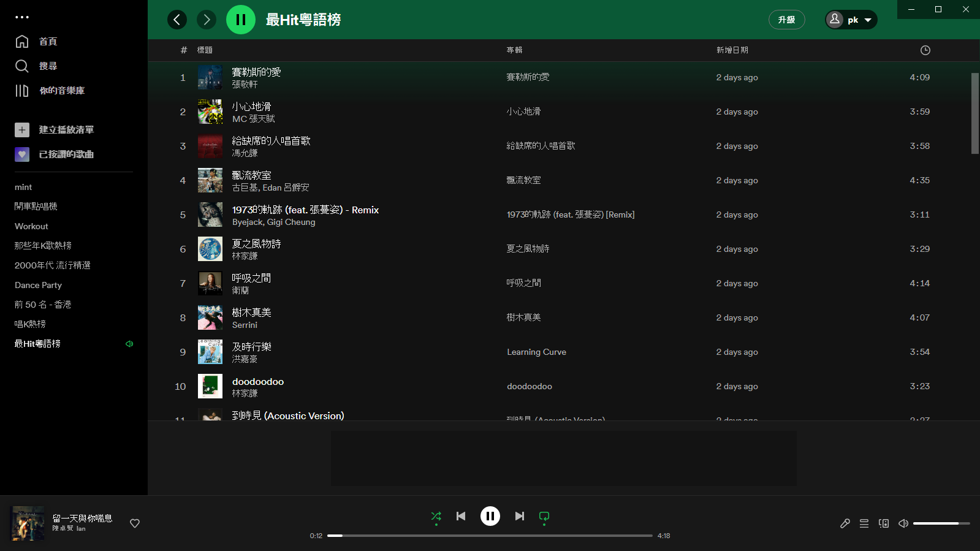Screen dimensions: 980x551
Task: Click the album cover of 給缺席的人唱首歌
Action: [x=210, y=146]
